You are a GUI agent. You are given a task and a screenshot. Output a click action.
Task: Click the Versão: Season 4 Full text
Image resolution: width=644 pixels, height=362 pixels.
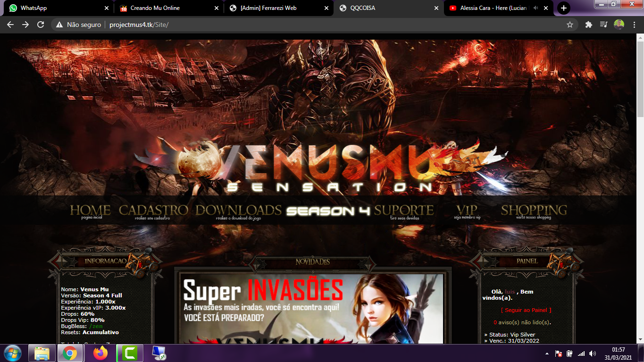[92, 295]
